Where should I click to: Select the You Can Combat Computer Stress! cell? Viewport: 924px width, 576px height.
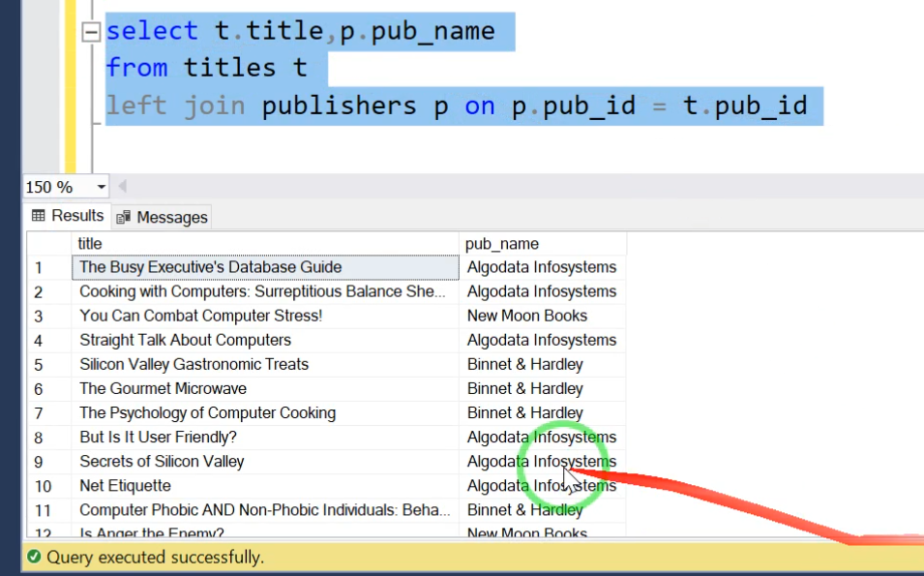pos(265,316)
